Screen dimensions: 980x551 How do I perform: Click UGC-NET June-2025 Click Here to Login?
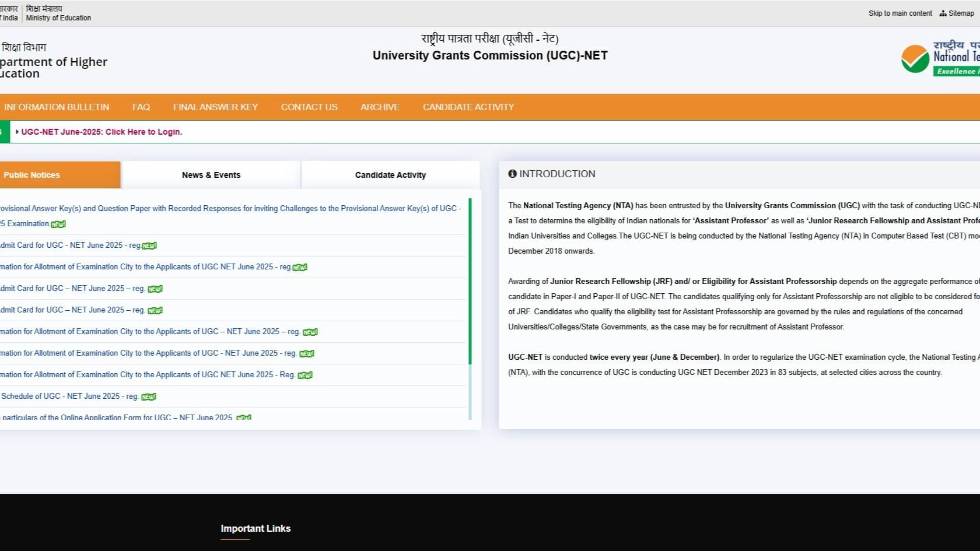tap(102, 132)
